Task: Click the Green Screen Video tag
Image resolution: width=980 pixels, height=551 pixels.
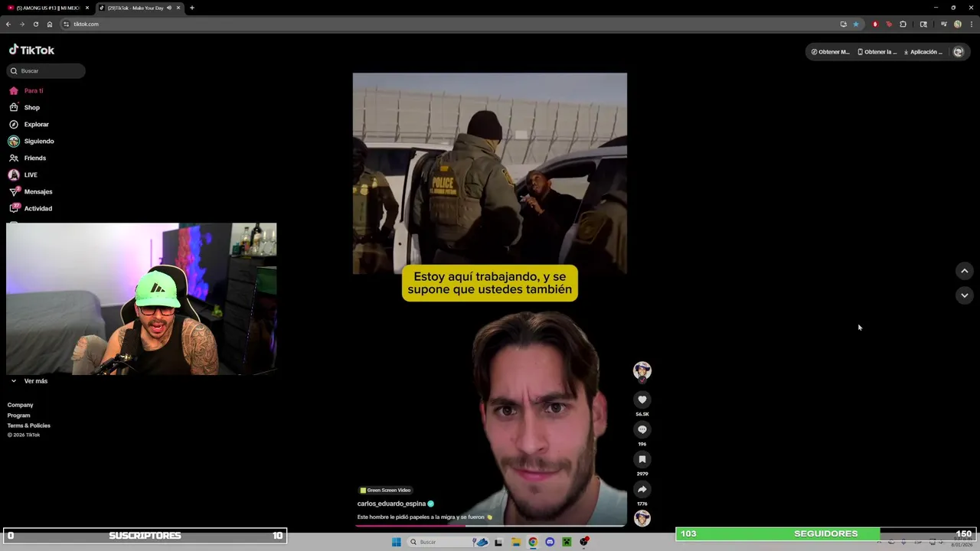Action: [385, 490]
